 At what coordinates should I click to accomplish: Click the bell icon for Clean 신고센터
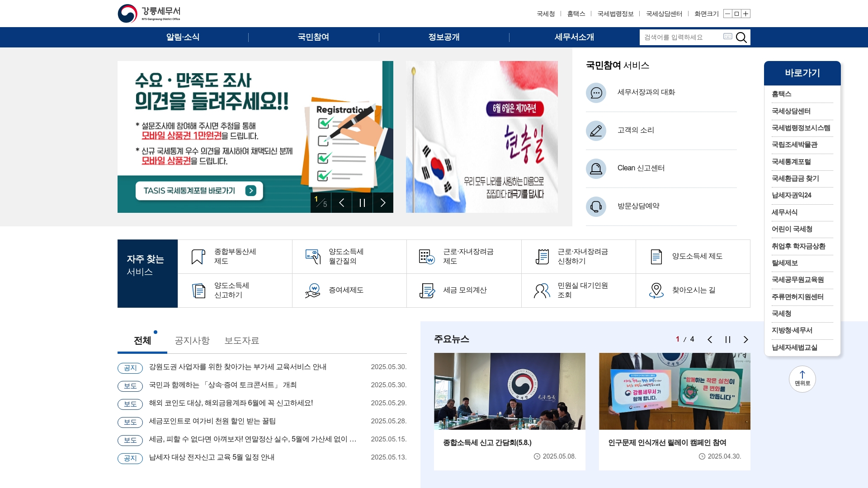596,169
